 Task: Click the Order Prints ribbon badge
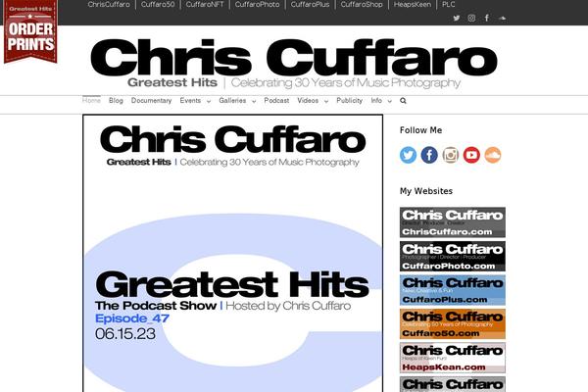[x=30, y=31]
